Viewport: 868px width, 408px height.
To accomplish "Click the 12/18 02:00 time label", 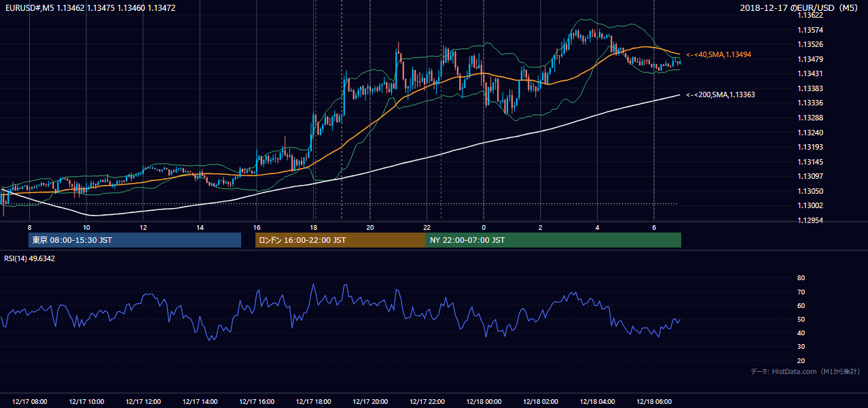I will (x=541, y=402).
